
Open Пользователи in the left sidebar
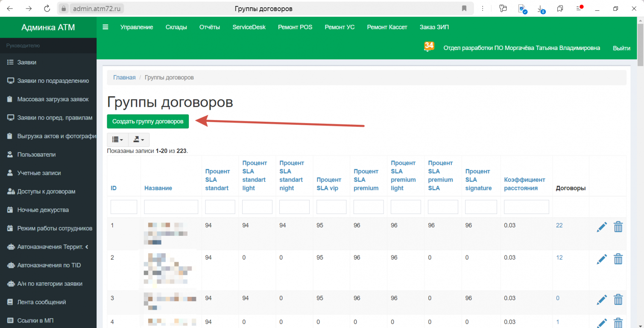(x=36, y=155)
